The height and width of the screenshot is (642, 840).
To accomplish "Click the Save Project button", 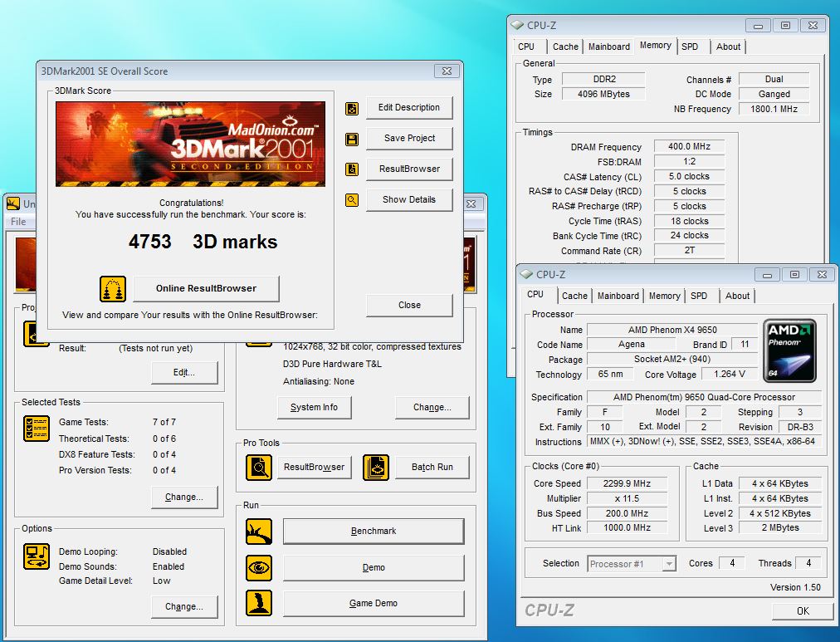I will (x=409, y=138).
